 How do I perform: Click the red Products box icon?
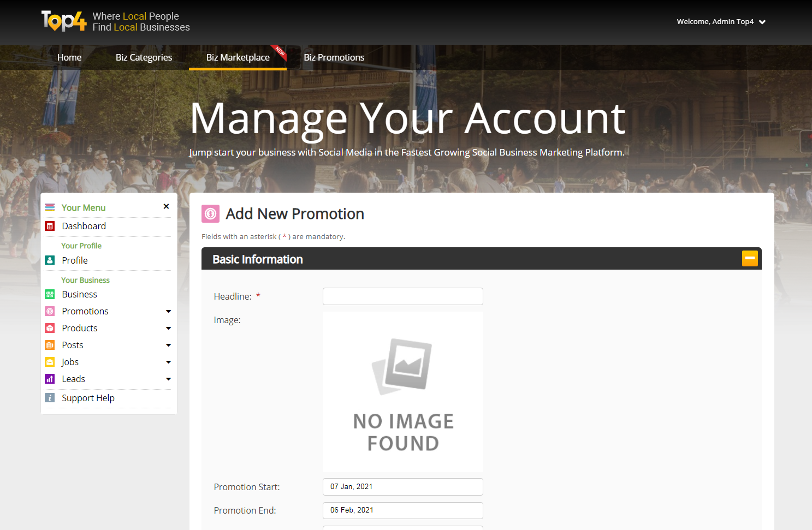(x=50, y=328)
